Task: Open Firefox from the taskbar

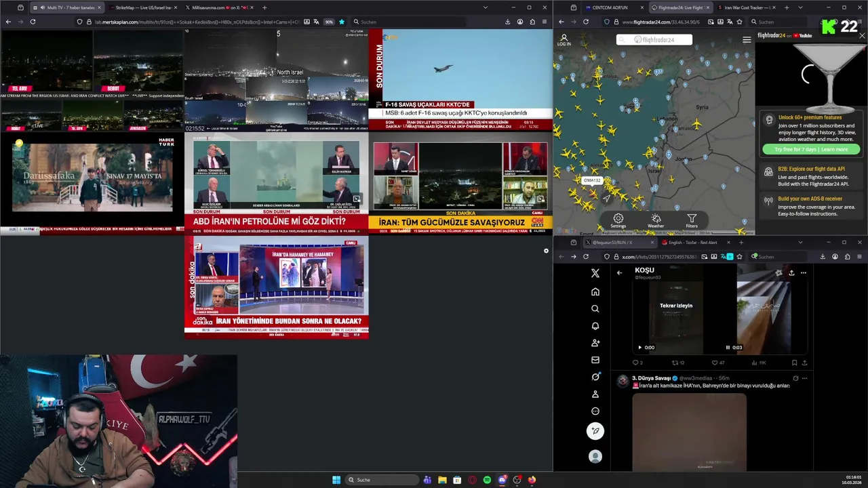Action: point(532,480)
